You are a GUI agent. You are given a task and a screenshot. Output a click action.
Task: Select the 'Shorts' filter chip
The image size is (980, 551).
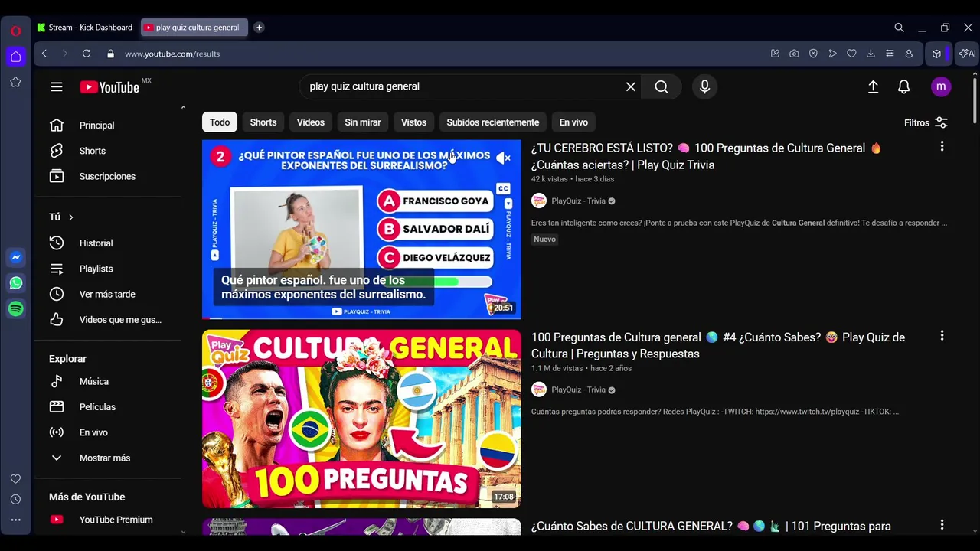pos(263,122)
